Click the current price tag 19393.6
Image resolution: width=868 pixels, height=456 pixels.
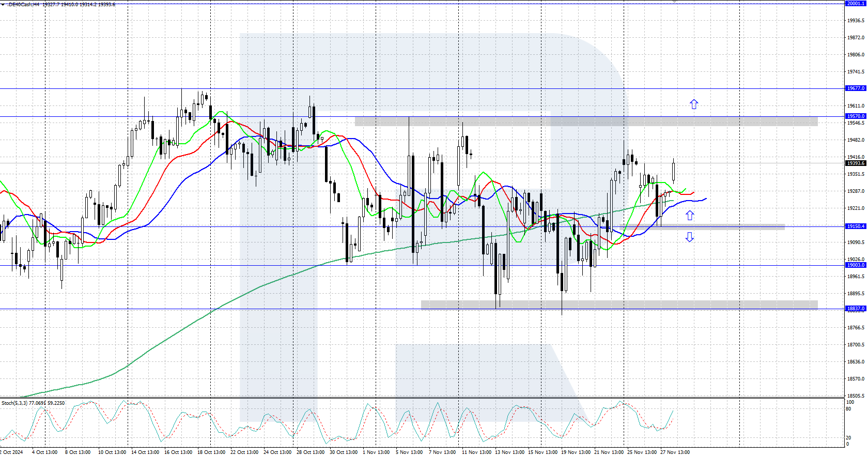tap(856, 163)
